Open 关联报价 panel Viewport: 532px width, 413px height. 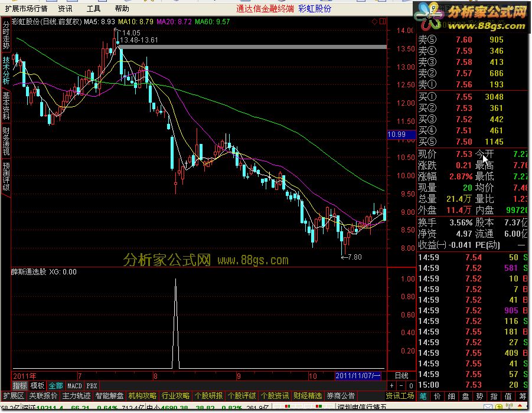click(43, 396)
